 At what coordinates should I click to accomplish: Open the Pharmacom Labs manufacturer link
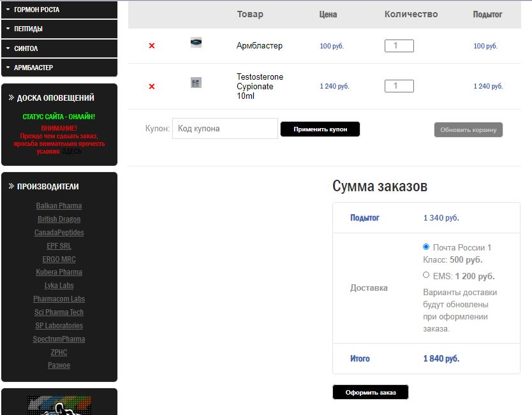(59, 299)
